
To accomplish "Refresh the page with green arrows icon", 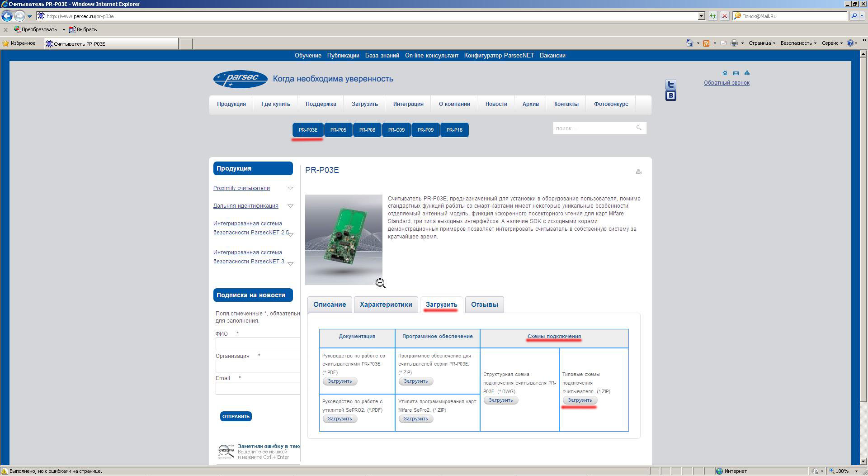I will click(713, 16).
